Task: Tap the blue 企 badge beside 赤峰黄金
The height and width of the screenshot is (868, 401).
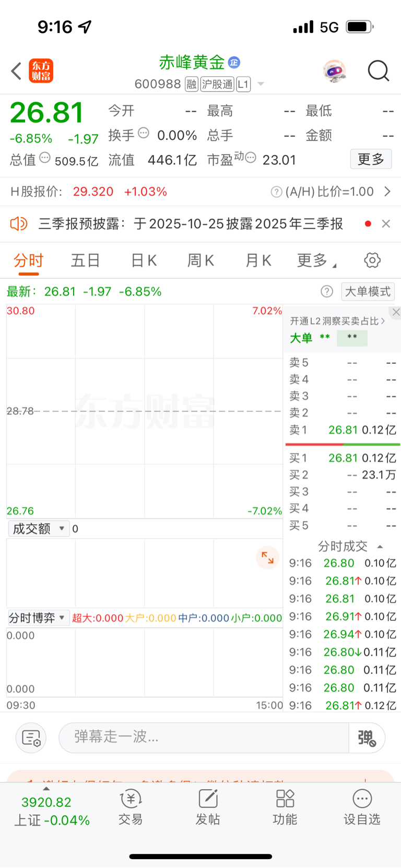Action: click(x=234, y=63)
